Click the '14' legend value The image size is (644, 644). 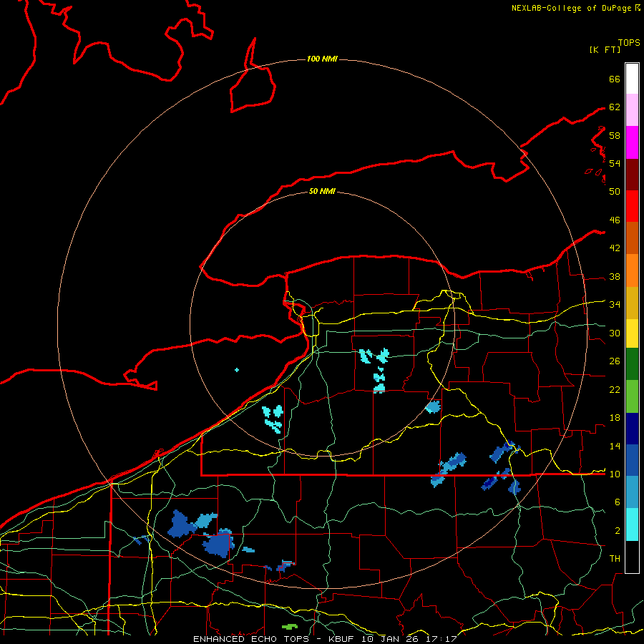[615, 446]
